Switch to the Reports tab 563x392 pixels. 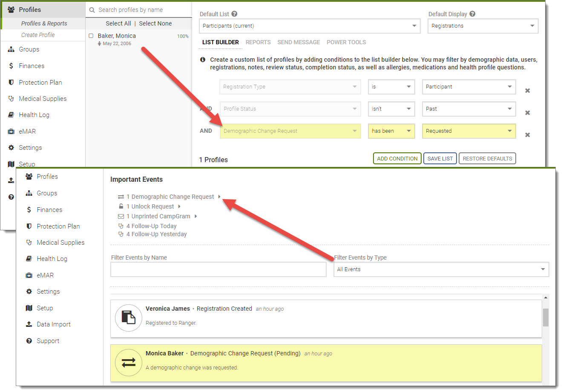coord(258,42)
